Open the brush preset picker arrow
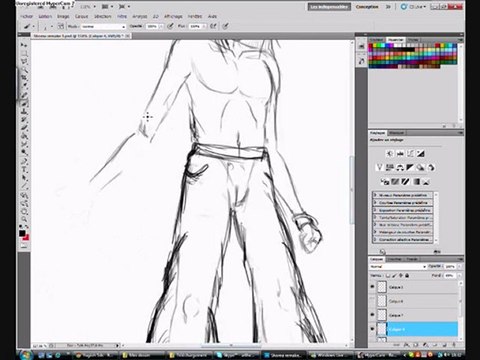The width and height of the screenshot is (480, 360). point(52,26)
